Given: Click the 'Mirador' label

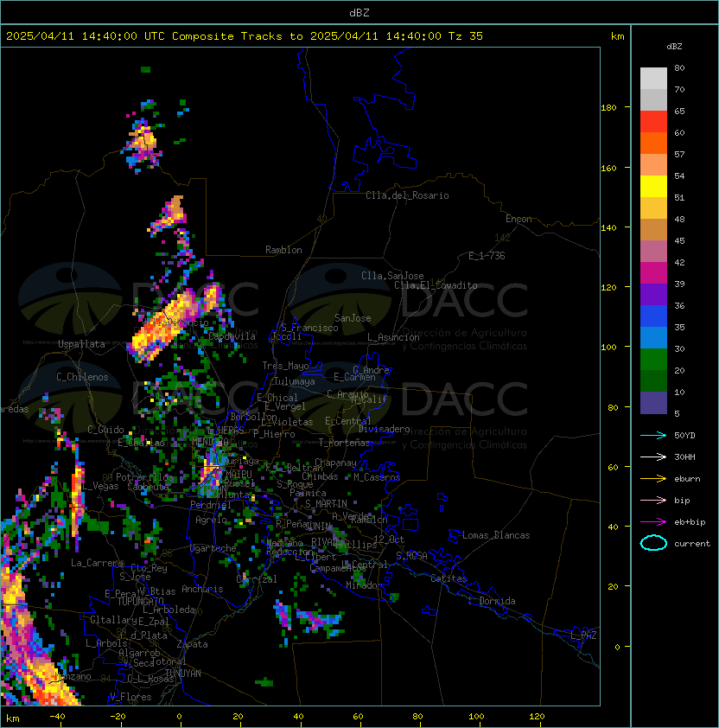Looking at the screenshot, I should (364, 585).
